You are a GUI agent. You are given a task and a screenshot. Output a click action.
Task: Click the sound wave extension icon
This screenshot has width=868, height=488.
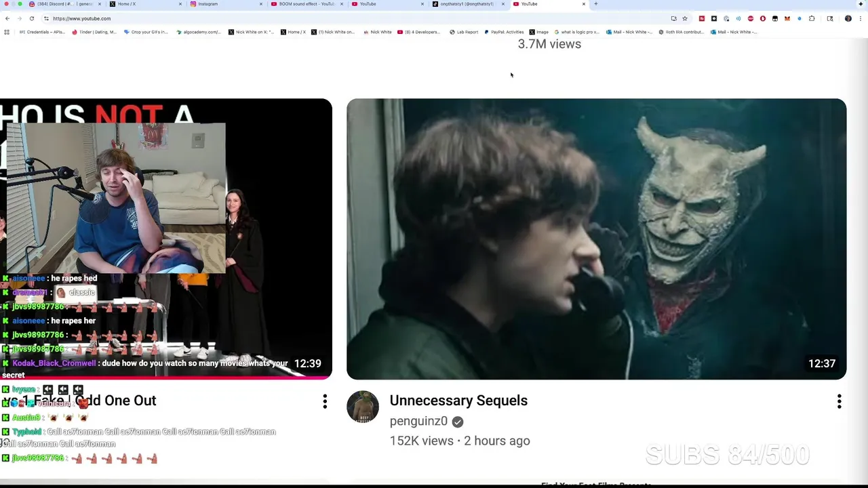pos(738,18)
